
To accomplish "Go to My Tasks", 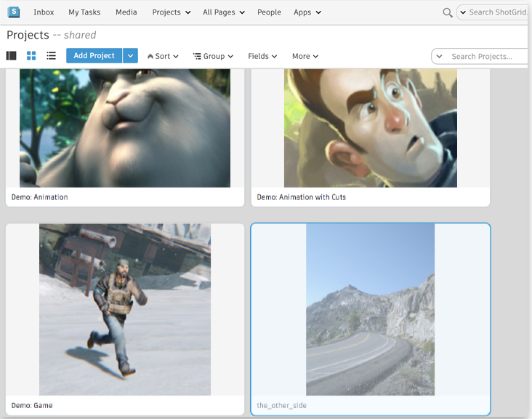I will 84,12.
